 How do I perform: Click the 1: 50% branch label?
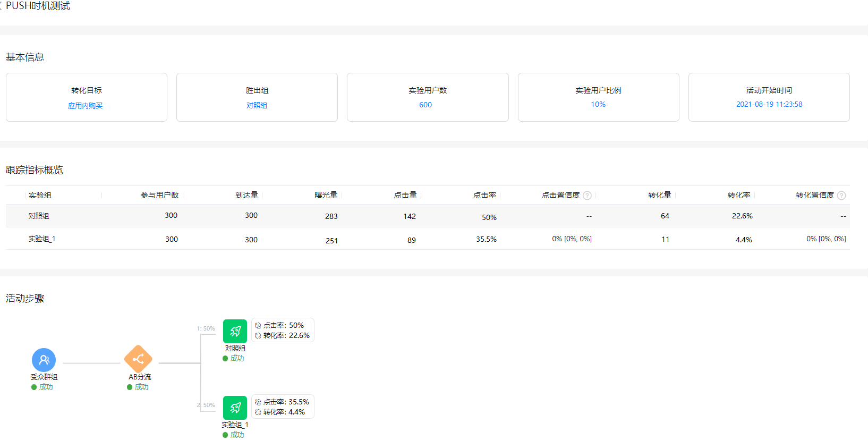pos(206,328)
